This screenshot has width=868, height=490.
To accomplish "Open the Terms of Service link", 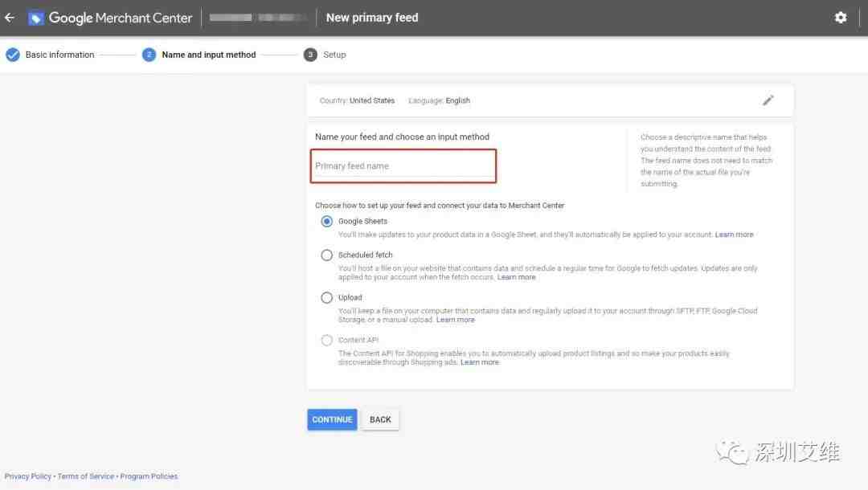I will pyautogui.click(x=86, y=476).
